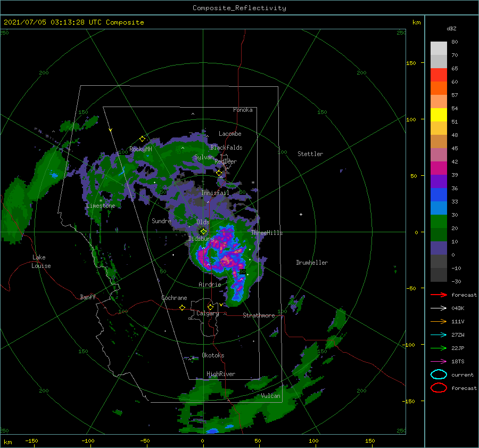Click the 51 dBZ yellow color swatch

(x=439, y=115)
